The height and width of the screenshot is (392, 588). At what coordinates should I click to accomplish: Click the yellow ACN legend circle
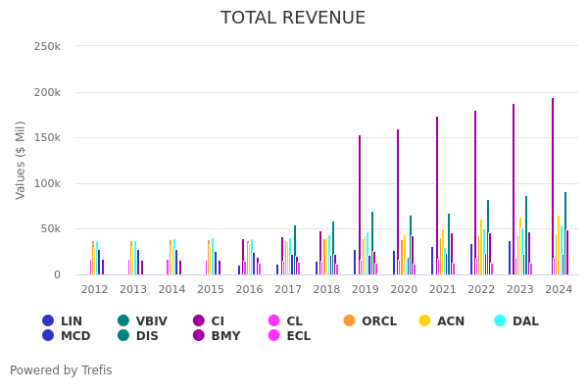425,320
